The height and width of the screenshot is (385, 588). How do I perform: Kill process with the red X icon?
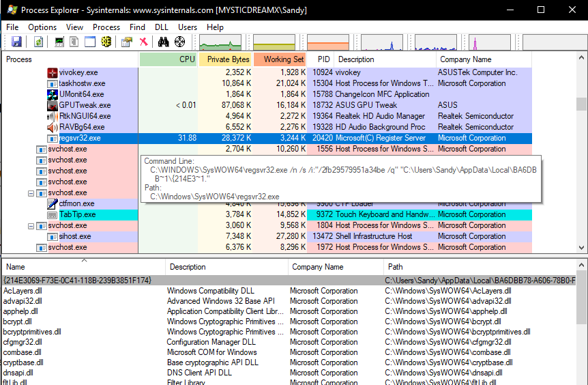point(144,42)
